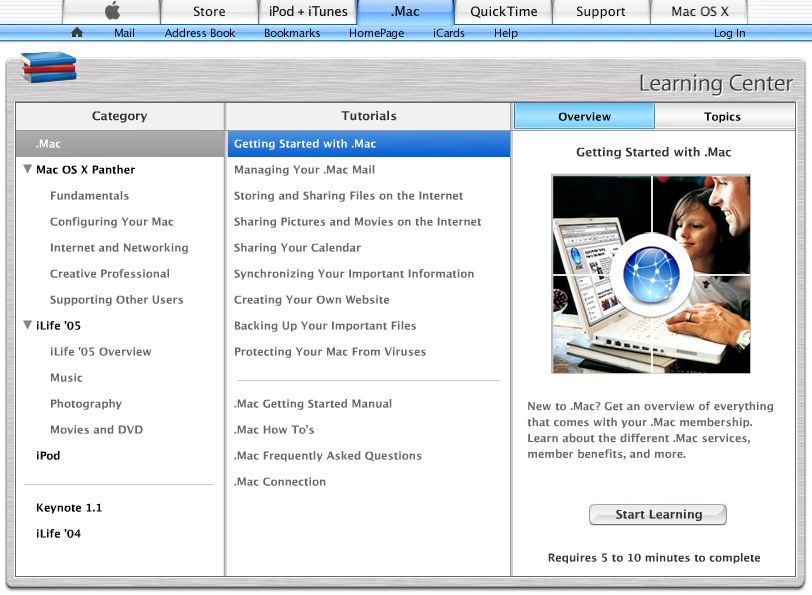Open the Support tab
Viewport: 812px width, 595px height.
tap(601, 11)
